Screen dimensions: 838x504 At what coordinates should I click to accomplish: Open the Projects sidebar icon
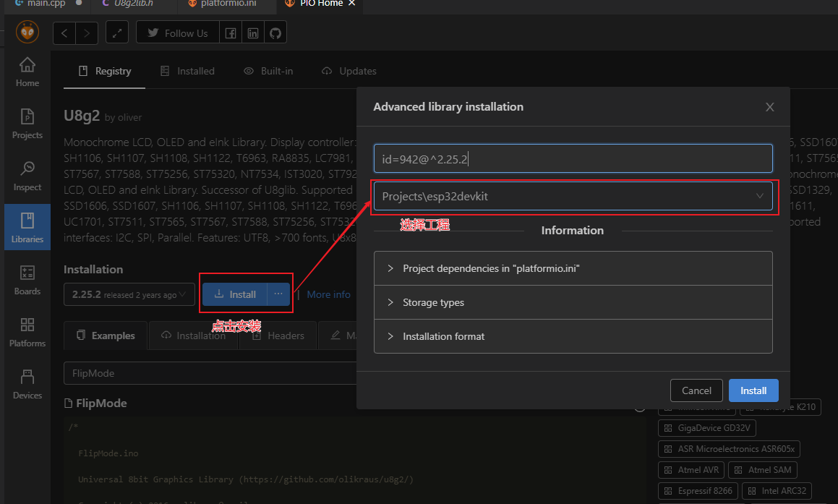click(x=27, y=124)
